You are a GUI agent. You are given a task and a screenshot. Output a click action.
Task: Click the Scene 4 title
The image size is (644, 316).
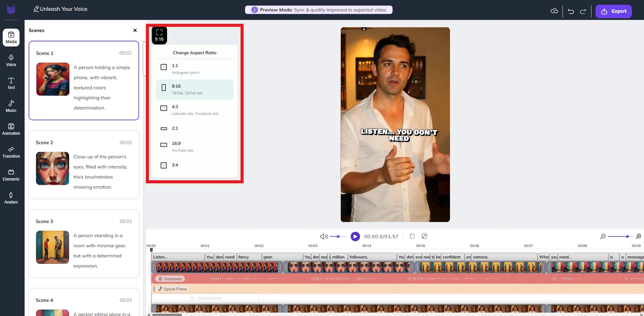pos(44,300)
